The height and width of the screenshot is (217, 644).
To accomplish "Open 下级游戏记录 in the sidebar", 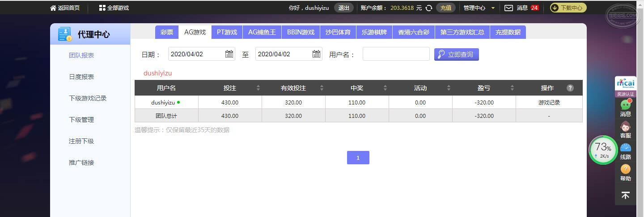I will coord(88,98).
